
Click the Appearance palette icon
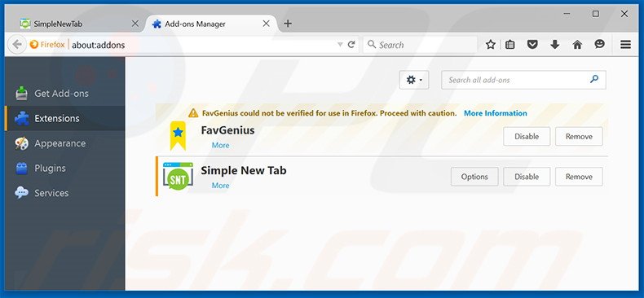pos(22,143)
